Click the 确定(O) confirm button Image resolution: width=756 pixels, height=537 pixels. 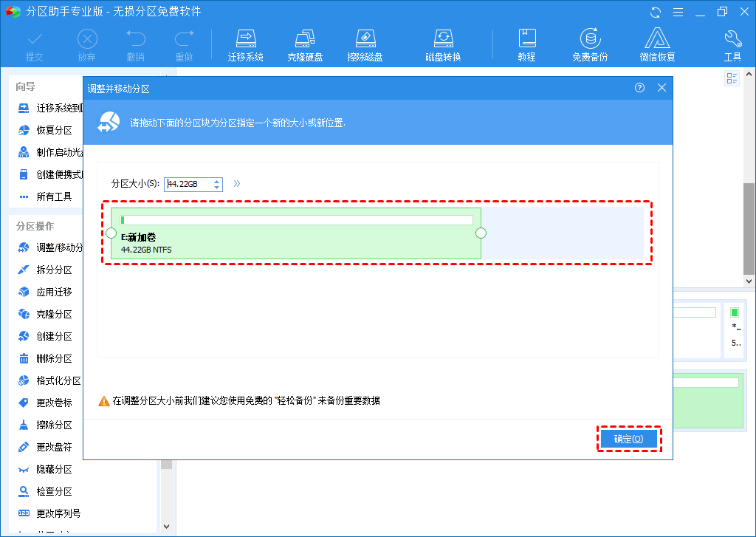pyautogui.click(x=629, y=439)
